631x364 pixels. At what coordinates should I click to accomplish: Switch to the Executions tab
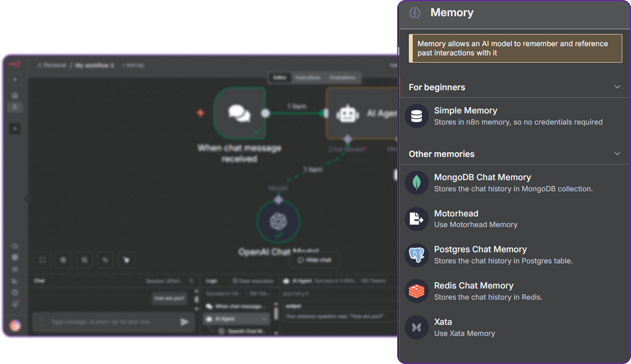(308, 78)
